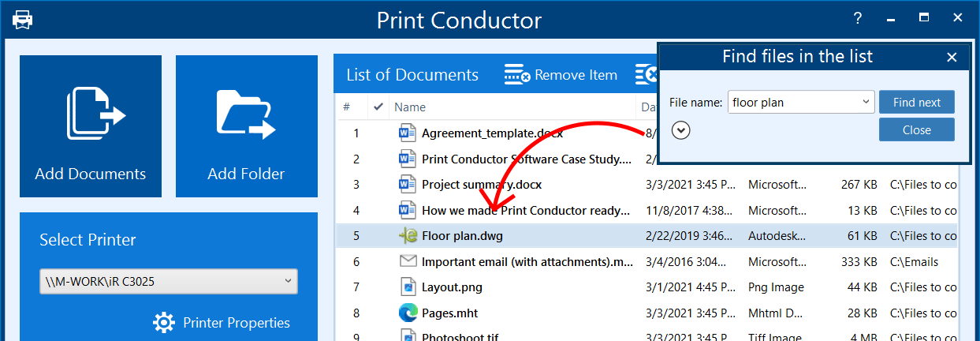Click the 267 KB size cell
Image resolution: width=980 pixels, height=341 pixels.
pos(859,184)
